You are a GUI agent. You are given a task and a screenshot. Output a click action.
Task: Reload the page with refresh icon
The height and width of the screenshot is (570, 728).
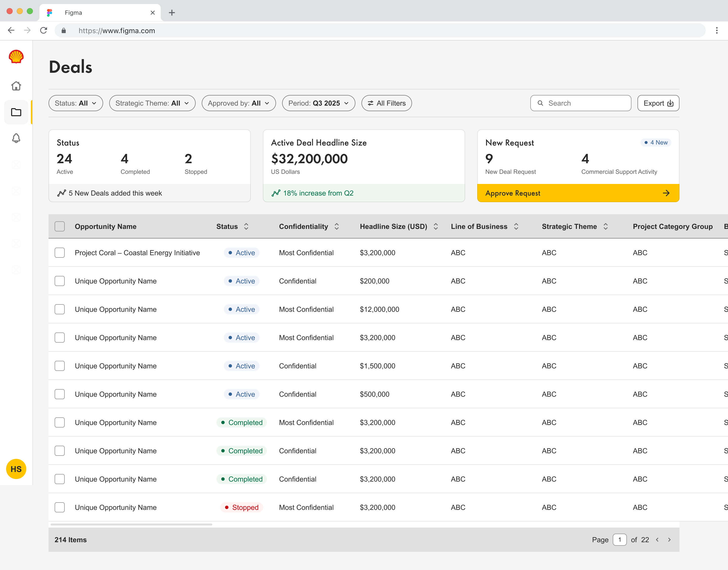pyautogui.click(x=44, y=30)
